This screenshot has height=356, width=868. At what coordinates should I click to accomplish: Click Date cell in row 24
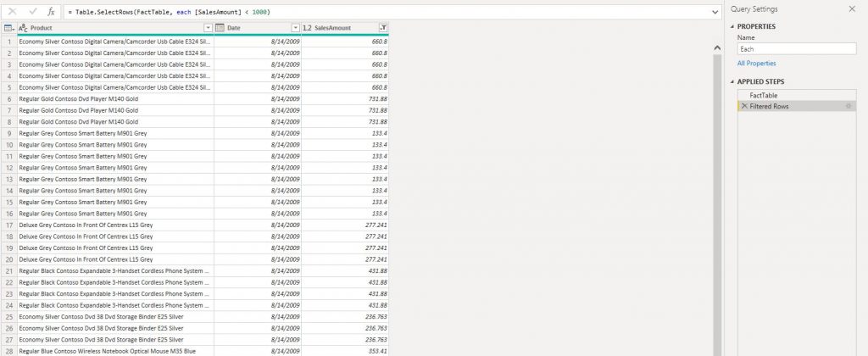[x=258, y=305]
